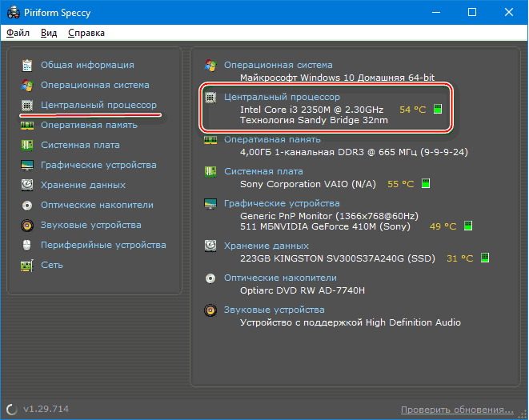The width and height of the screenshot is (529, 420).
Task: Open Звуковые устройства in the sidebar
Action: tap(91, 225)
